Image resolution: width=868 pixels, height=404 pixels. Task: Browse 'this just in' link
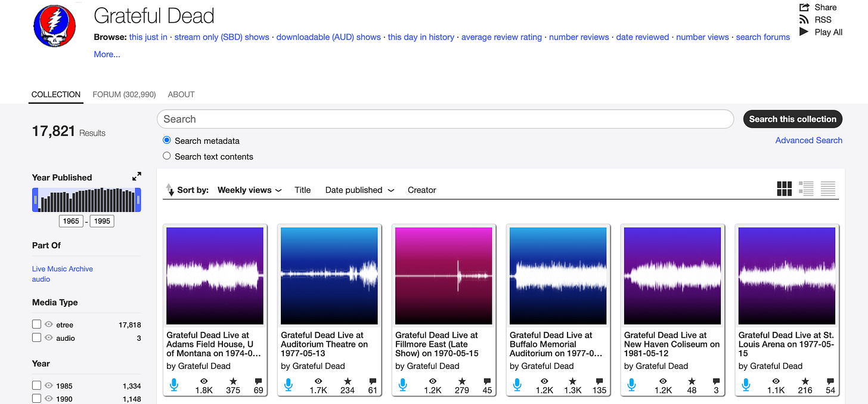(x=148, y=37)
